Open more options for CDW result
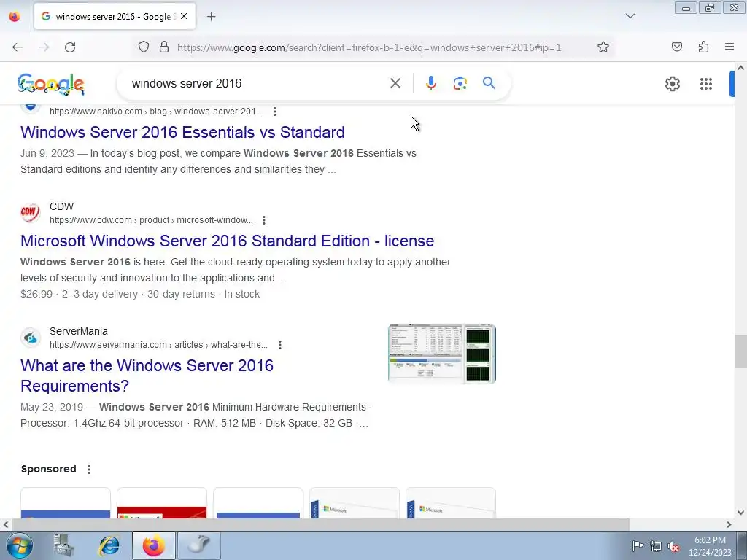The image size is (747, 560). (264, 220)
